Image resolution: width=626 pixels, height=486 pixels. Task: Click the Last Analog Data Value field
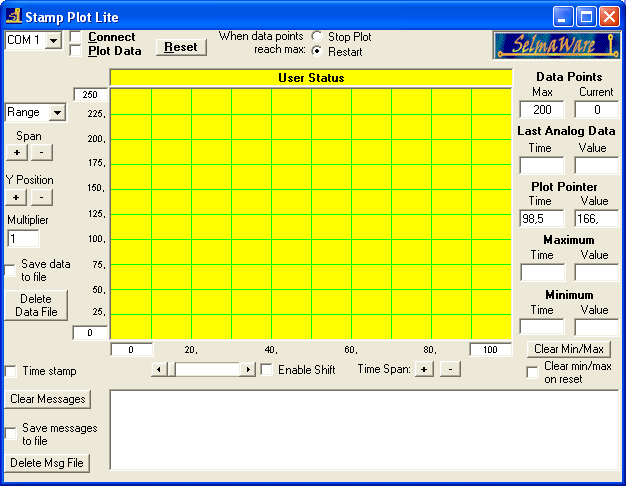pyautogui.click(x=597, y=165)
